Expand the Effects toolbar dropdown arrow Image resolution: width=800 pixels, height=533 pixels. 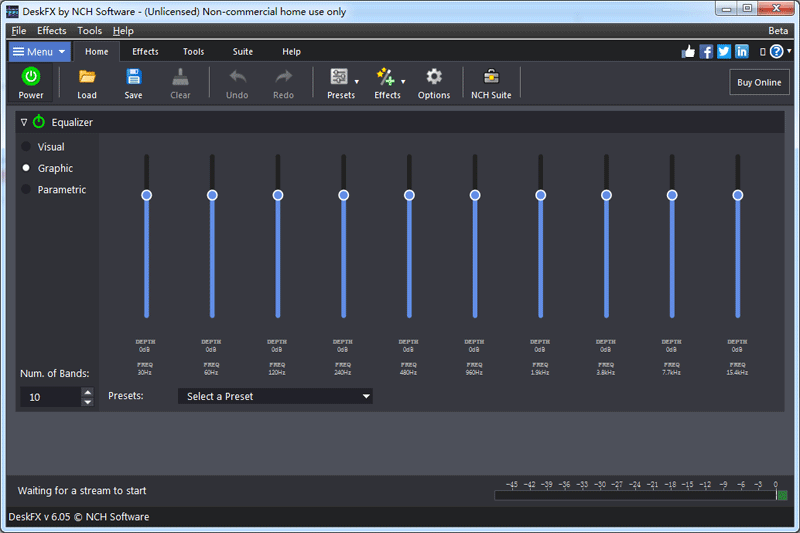tap(403, 82)
